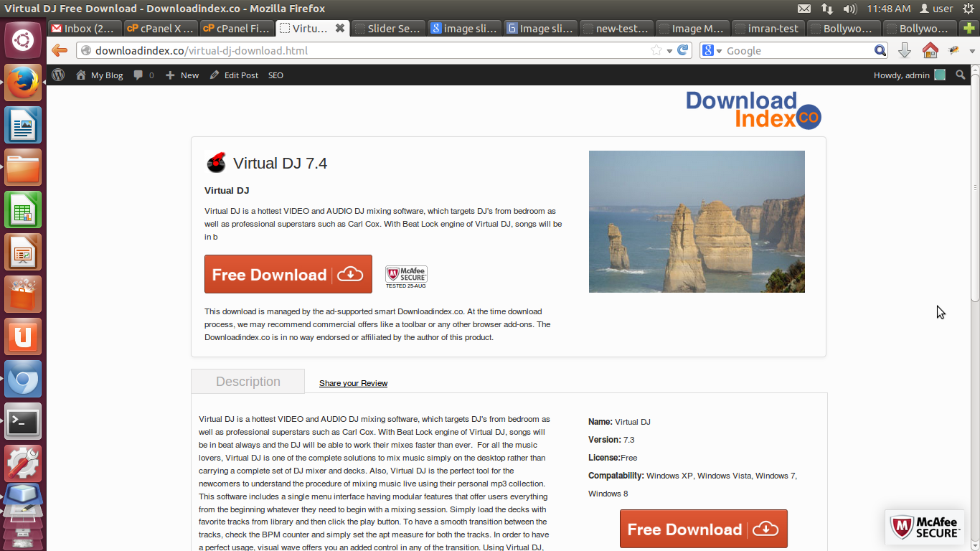Open the user session menu
Viewport: 980px width, 551px height.
(x=936, y=9)
